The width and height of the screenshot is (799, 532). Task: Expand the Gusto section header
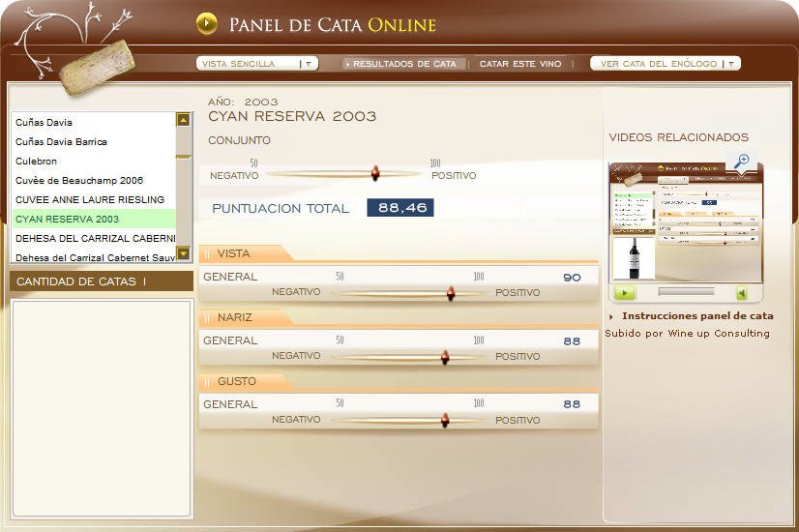246,381
